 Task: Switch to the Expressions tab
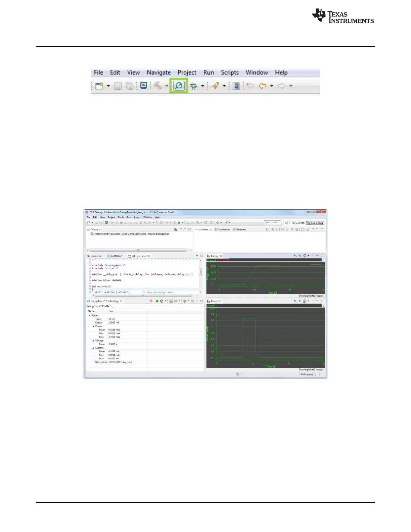coord(222,230)
